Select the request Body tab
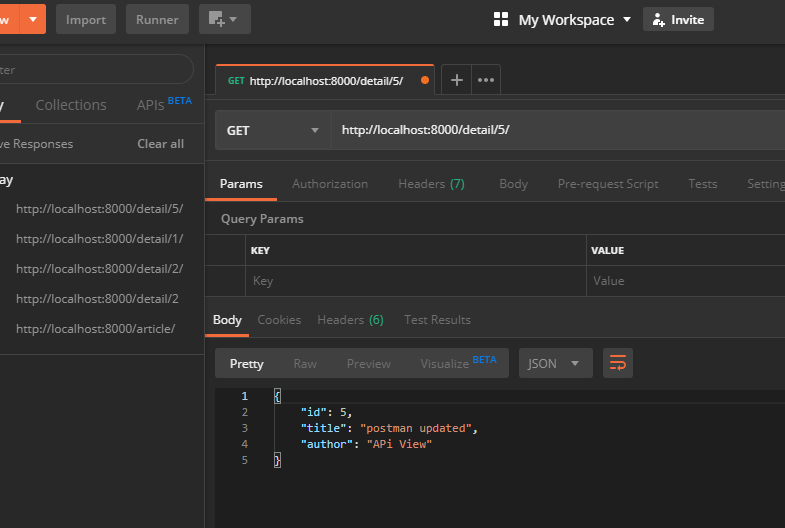This screenshot has height=528, width=785. [513, 184]
